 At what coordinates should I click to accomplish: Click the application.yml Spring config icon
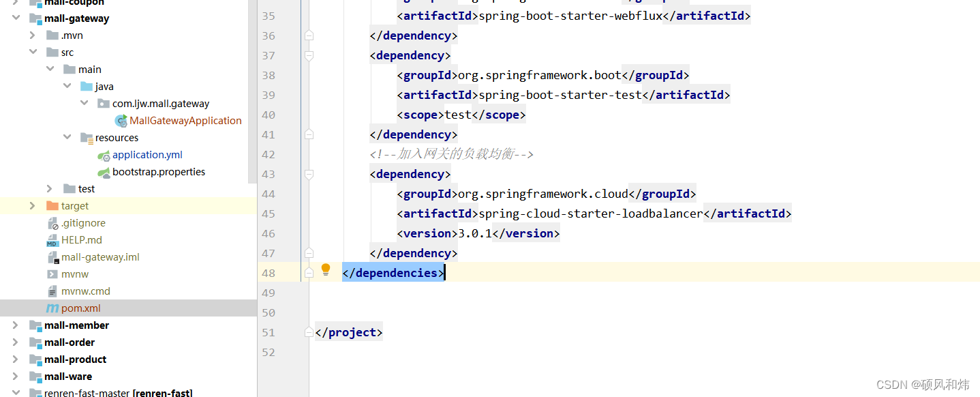coord(104,156)
